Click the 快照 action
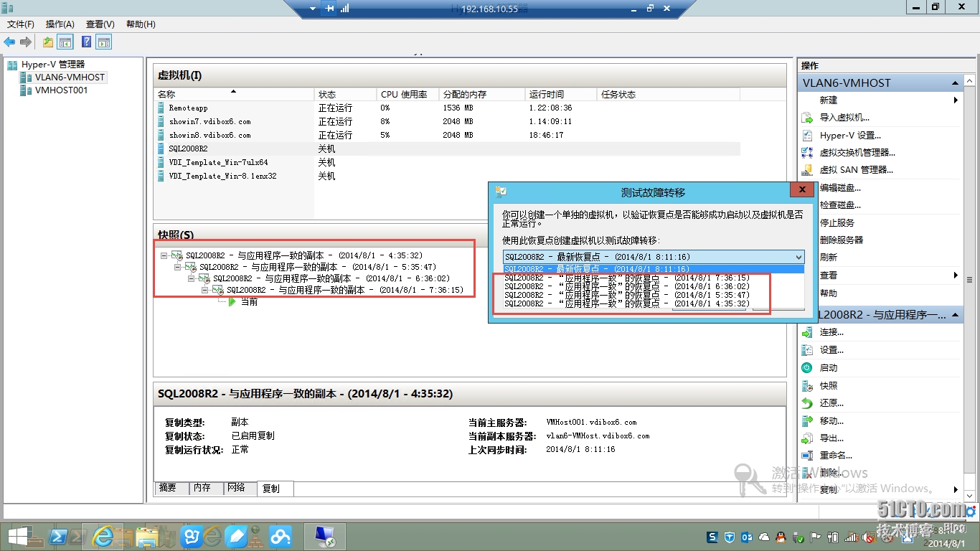The width and height of the screenshot is (980, 551). (829, 385)
